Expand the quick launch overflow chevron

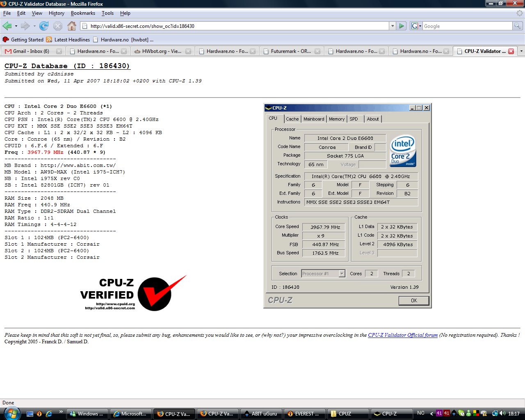[61, 412]
